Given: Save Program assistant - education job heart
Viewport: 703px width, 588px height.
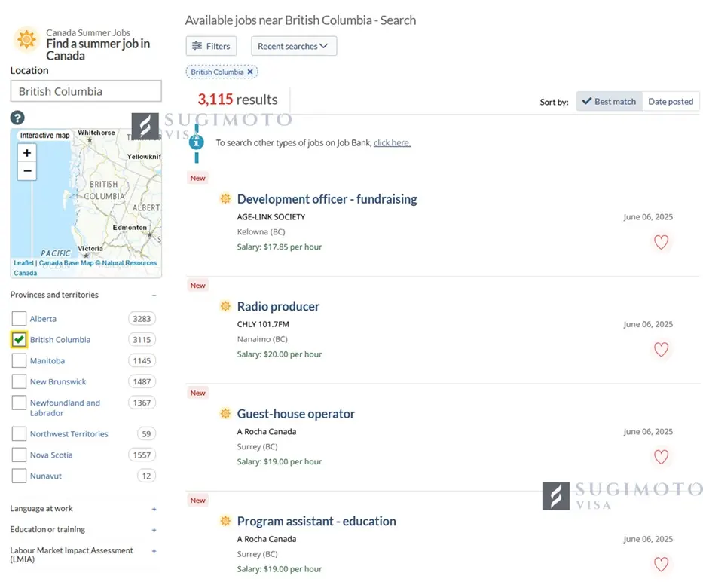Looking at the screenshot, I should tap(661, 564).
